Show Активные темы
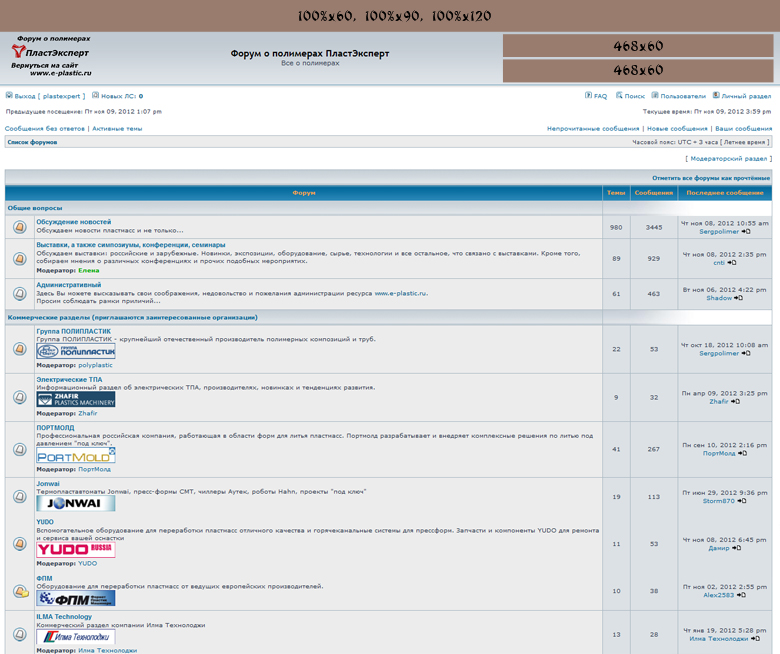 tap(117, 129)
